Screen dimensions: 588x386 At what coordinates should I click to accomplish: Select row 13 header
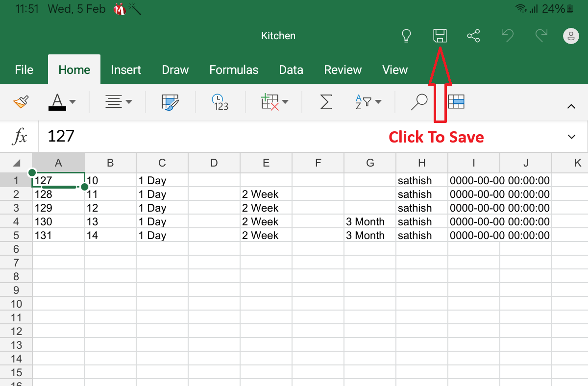coord(16,345)
